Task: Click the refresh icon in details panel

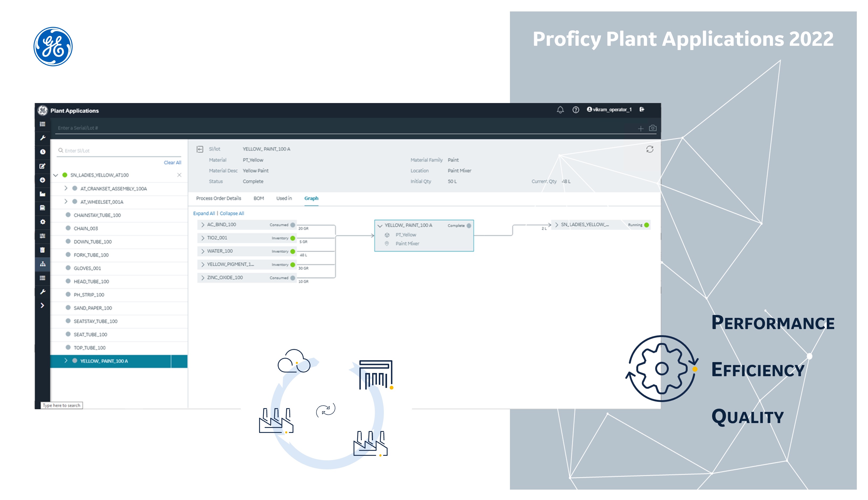Action: (650, 149)
